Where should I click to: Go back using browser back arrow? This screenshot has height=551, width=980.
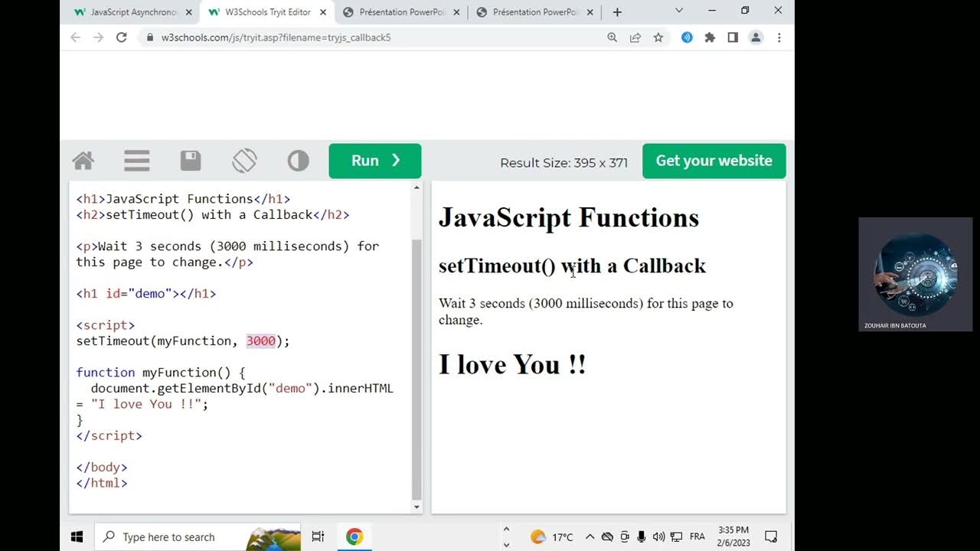tap(75, 37)
